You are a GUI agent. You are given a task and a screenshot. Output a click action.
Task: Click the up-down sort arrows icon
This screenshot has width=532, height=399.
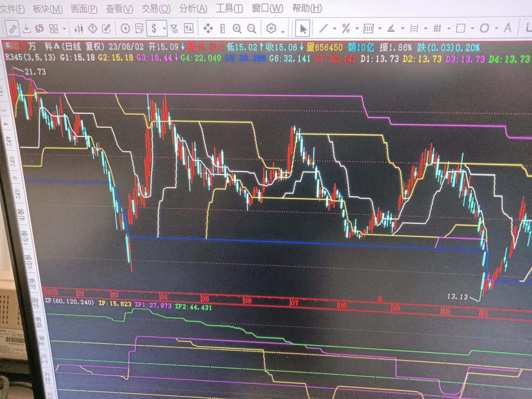pos(189,29)
